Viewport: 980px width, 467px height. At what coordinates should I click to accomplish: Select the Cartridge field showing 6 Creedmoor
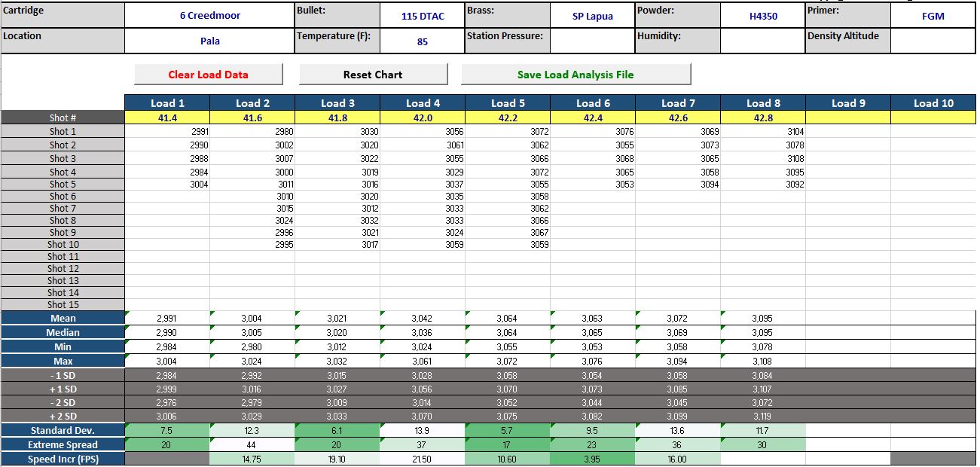(209, 15)
